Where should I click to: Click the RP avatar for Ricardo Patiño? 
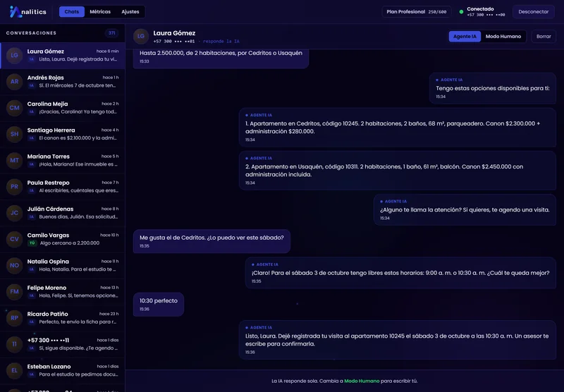click(x=14, y=318)
